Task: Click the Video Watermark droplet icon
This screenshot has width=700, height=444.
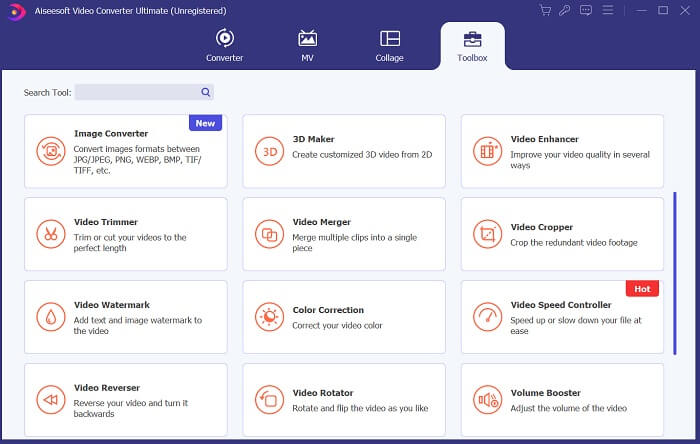Action: (51, 317)
